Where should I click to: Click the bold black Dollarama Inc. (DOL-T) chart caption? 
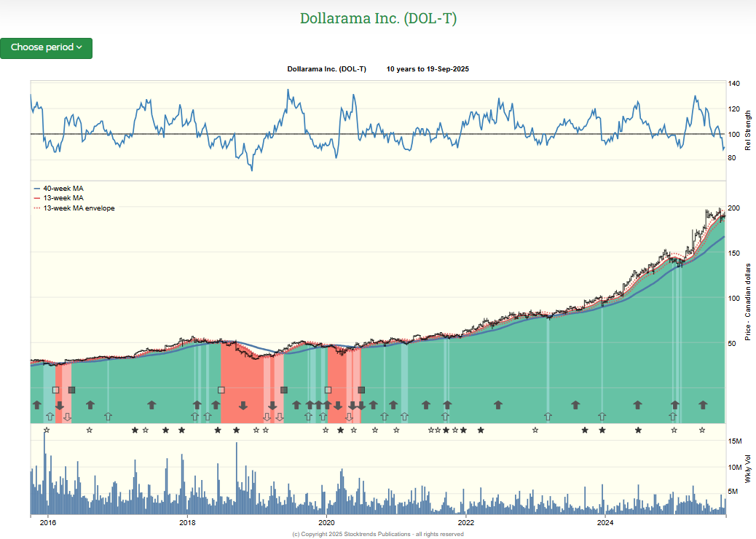coord(326,69)
